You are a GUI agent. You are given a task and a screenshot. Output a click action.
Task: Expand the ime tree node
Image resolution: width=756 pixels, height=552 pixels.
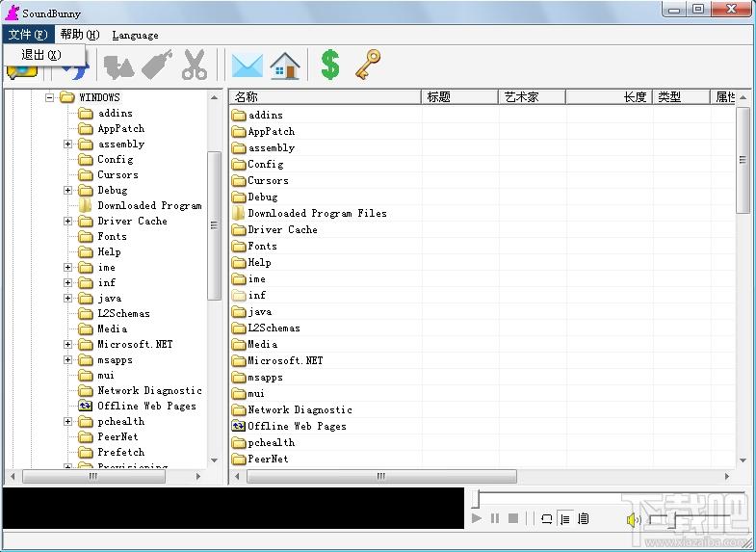point(67,268)
